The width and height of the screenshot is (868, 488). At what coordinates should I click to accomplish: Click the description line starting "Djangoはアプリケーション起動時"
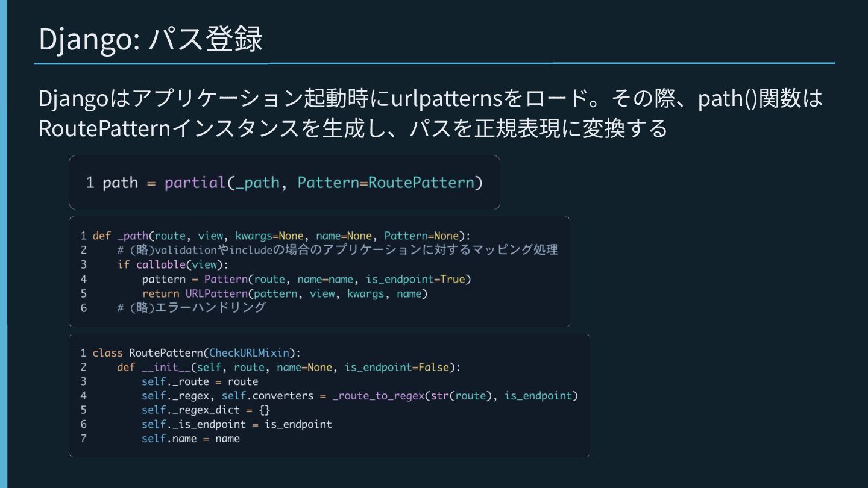(430, 98)
